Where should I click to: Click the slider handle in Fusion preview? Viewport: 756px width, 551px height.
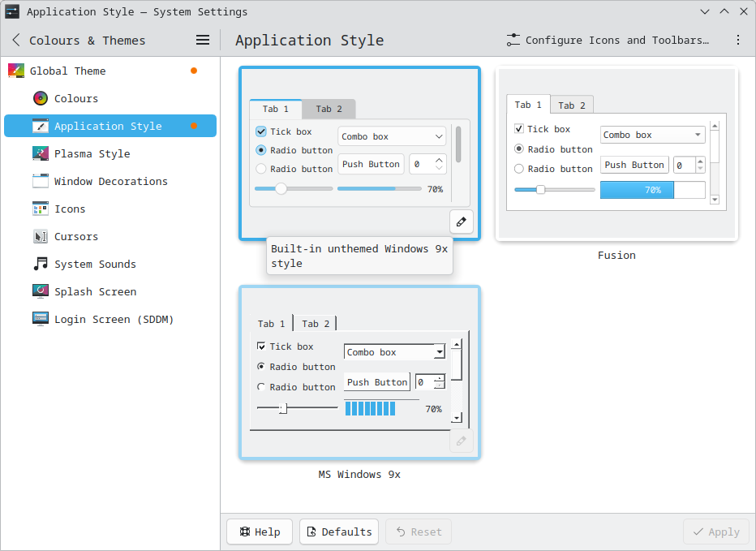[x=540, y=190]
